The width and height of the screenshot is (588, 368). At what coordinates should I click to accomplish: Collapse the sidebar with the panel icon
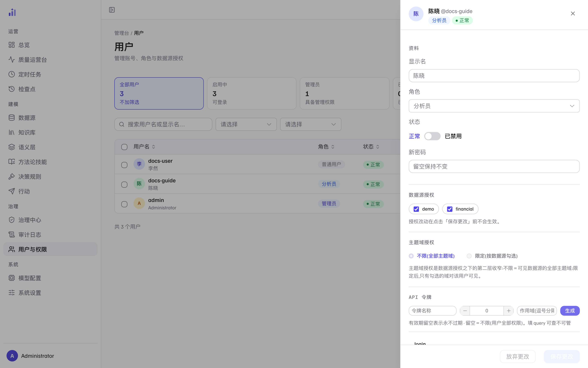[112, 10]
